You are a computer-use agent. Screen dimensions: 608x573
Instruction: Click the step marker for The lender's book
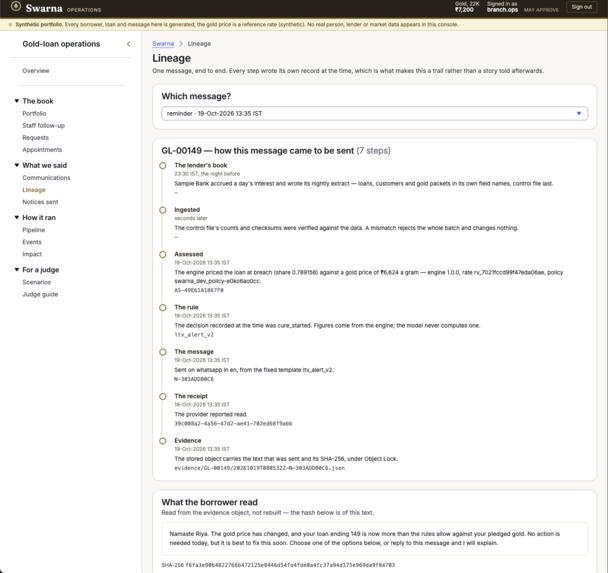tap(163, 166)
